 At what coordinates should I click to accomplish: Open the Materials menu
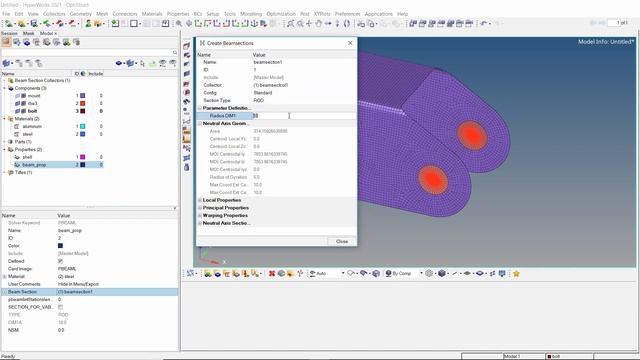tap(152, 14)
